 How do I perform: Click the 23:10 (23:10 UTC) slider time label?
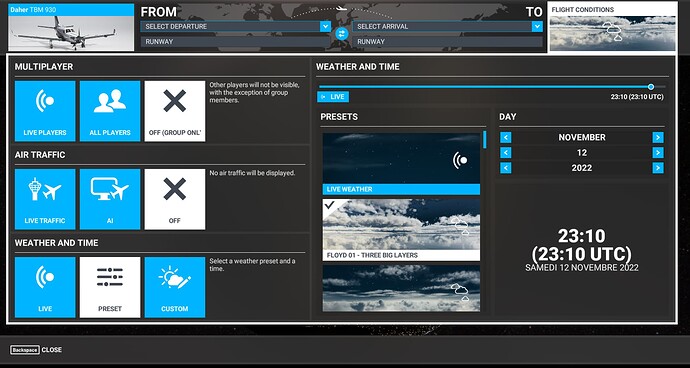[x=637, y=97]
